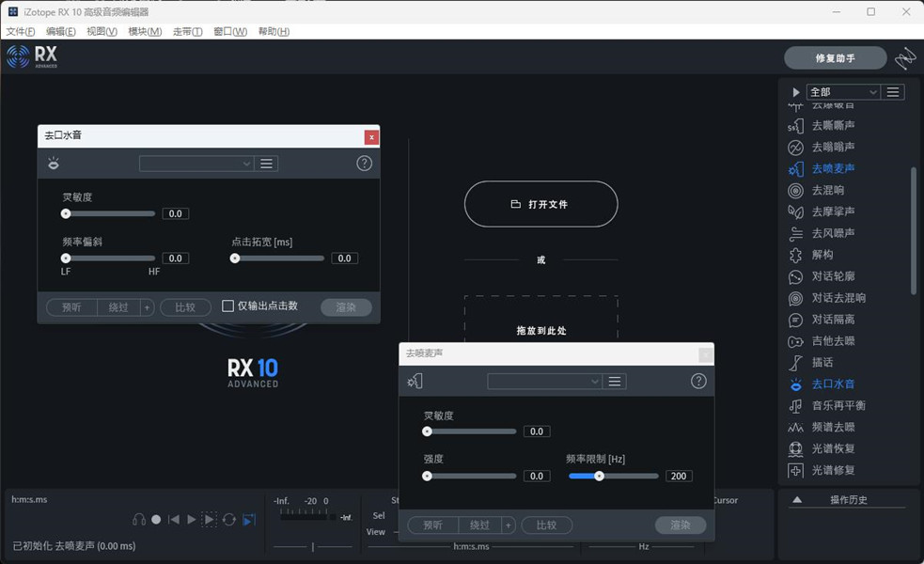Screen dimensions: 924x564
Task: Toggle the loop playback button
Action: [229, 519]
